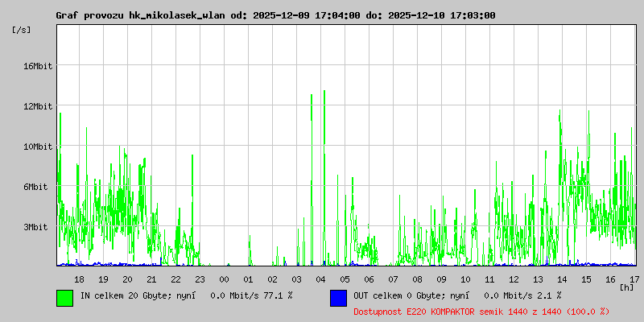Click the '17' hour label on x-axis
This screenshot has width=644, height=322.
(x=634, y=279)
